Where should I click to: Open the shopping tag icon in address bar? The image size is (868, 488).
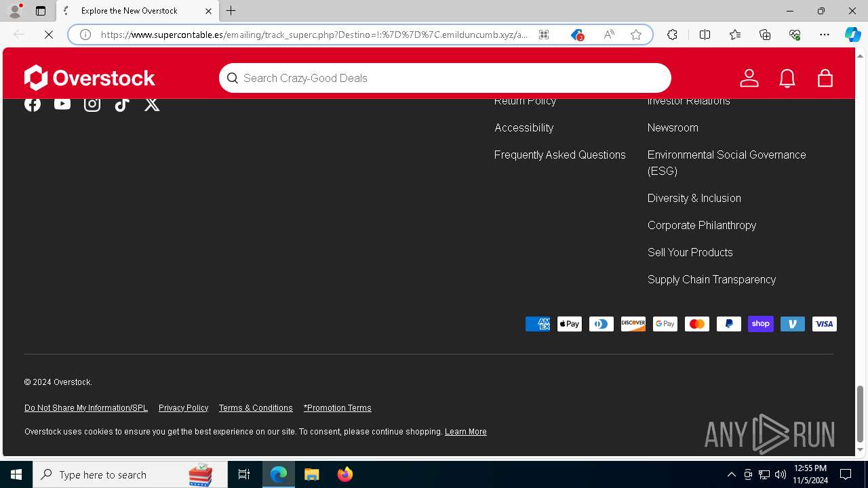577,35
